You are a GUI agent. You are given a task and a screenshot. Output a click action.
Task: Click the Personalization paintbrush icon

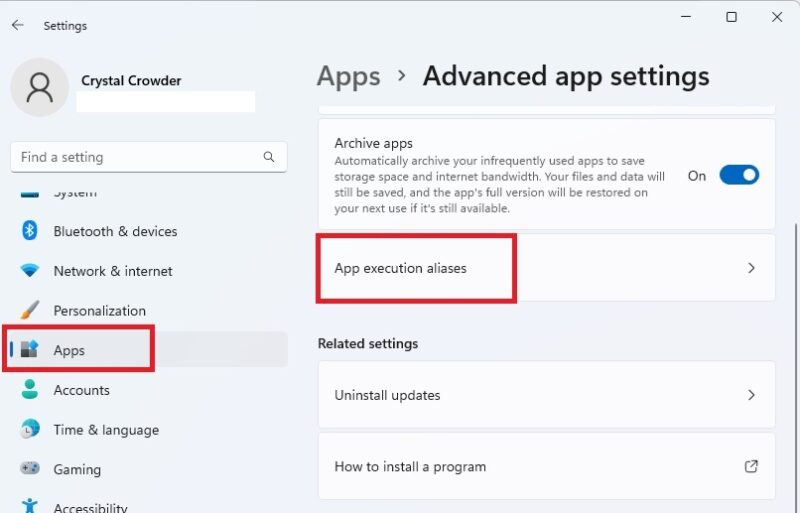(29, 310)
